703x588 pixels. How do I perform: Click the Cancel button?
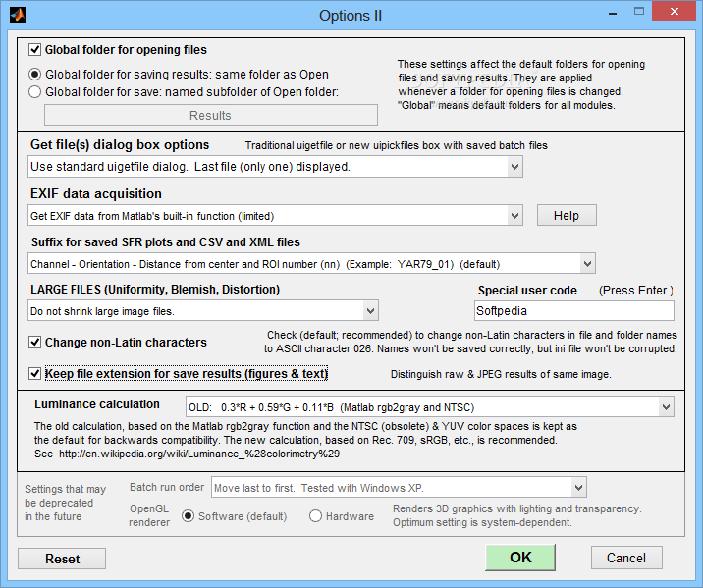click(626, 558)
